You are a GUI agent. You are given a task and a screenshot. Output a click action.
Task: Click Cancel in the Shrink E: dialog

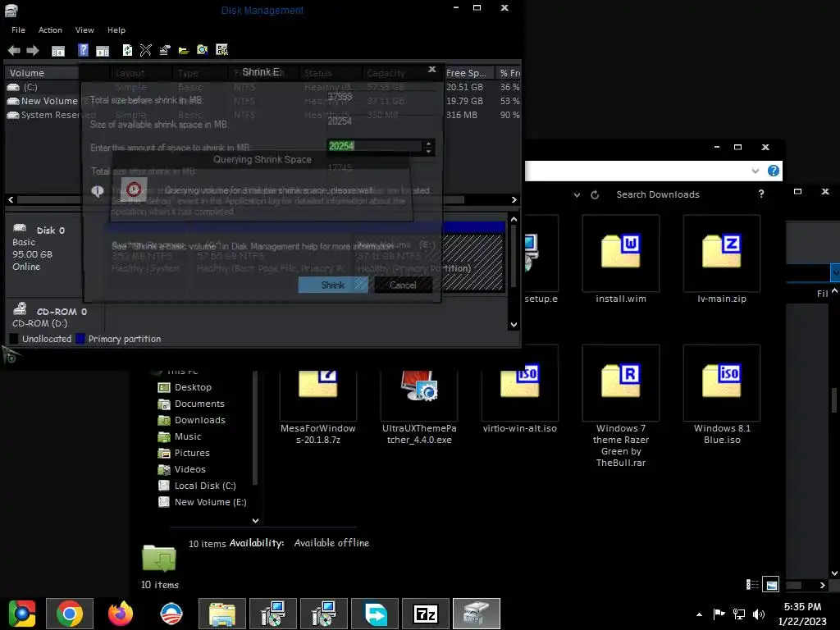[403, 285]
